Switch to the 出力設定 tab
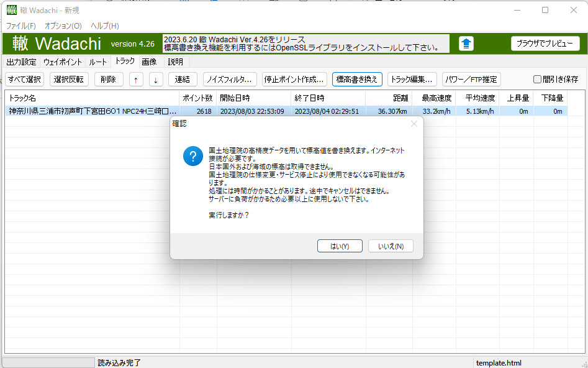Screen dimensions: 588x368 pos(21,62)
